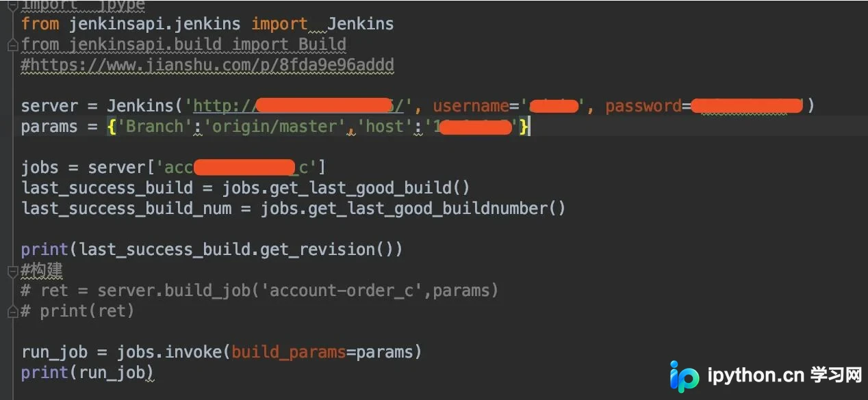Click the jianshu.com URL in the comment
The width and height of the screenshot is (868, 400).
click(212, 65)
